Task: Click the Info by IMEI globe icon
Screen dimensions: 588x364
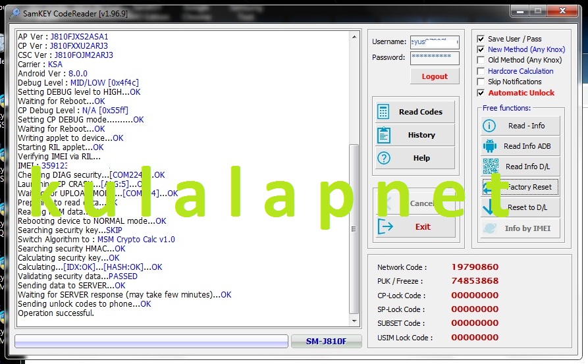Action: [490, 228]
